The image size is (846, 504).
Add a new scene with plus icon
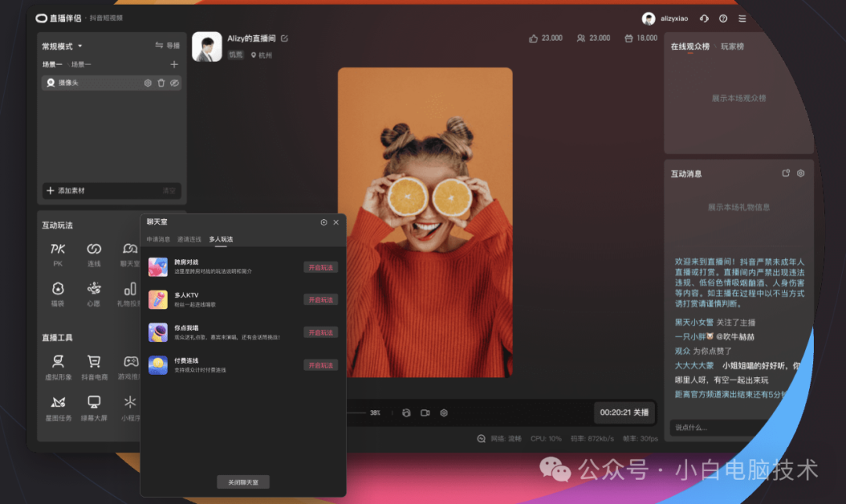(x=174, y=65)
